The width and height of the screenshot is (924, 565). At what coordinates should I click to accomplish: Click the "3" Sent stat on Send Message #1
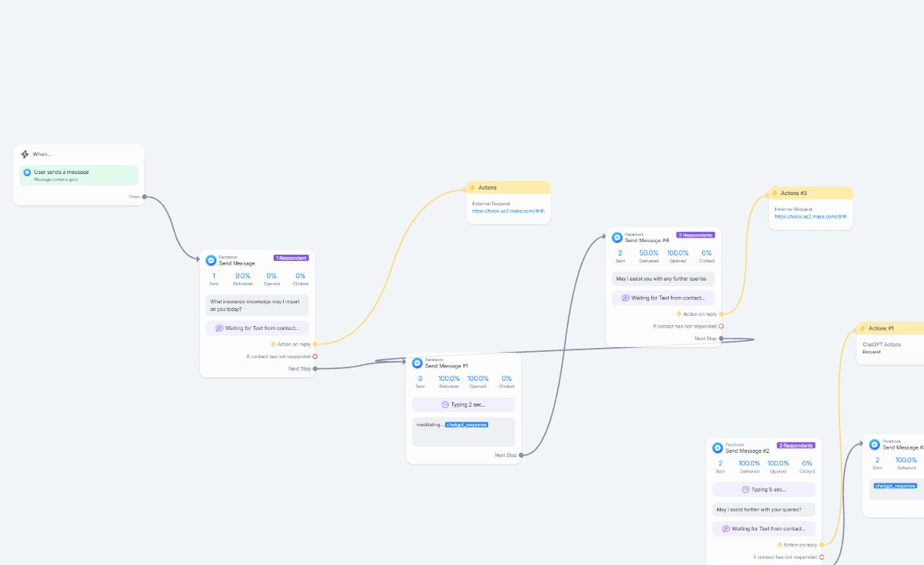point(420,378)
